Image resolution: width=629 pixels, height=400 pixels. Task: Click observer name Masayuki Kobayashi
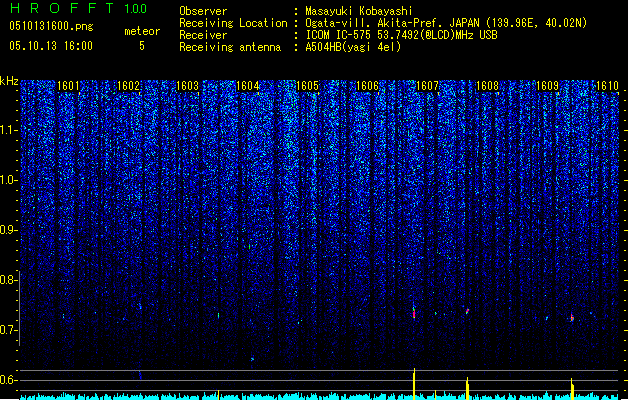pos(359,11)
